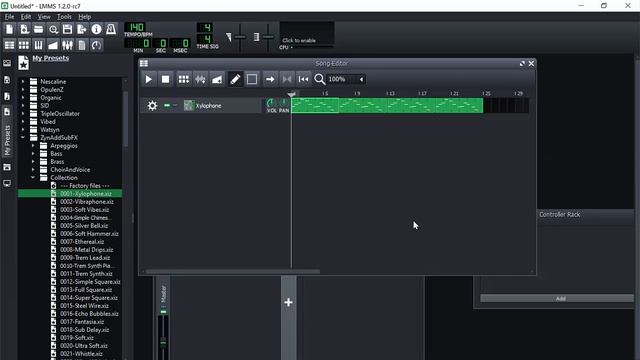Click to enable the CPU oscilloscope display
The image size is (640, 360).
coord(307,34)
